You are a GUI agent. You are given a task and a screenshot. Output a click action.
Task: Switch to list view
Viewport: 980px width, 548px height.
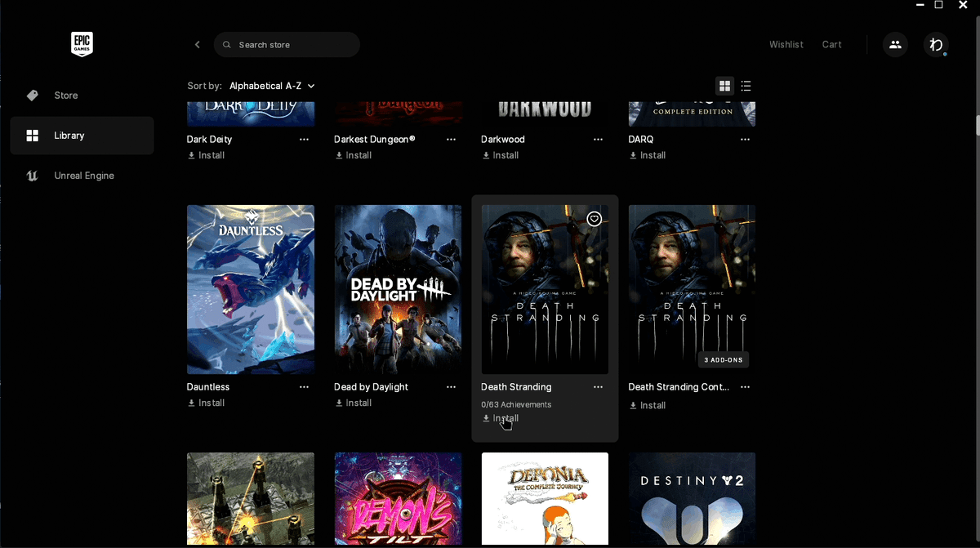(x=746, y=86)
